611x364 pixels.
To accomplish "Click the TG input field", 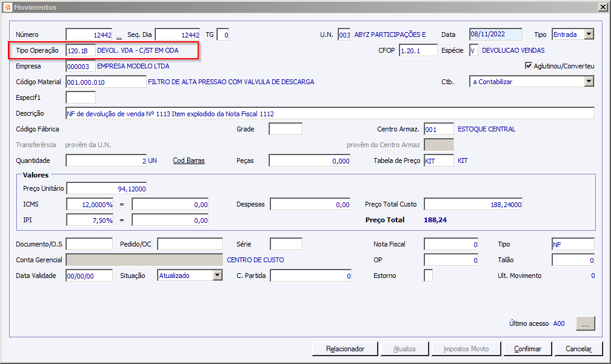I will 223,35.
